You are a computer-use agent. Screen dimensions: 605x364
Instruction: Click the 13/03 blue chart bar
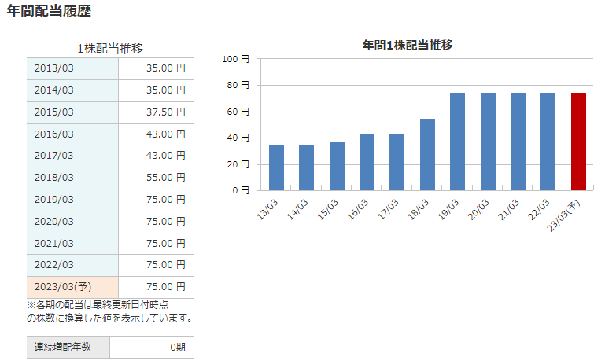click(x=276, y=168)
